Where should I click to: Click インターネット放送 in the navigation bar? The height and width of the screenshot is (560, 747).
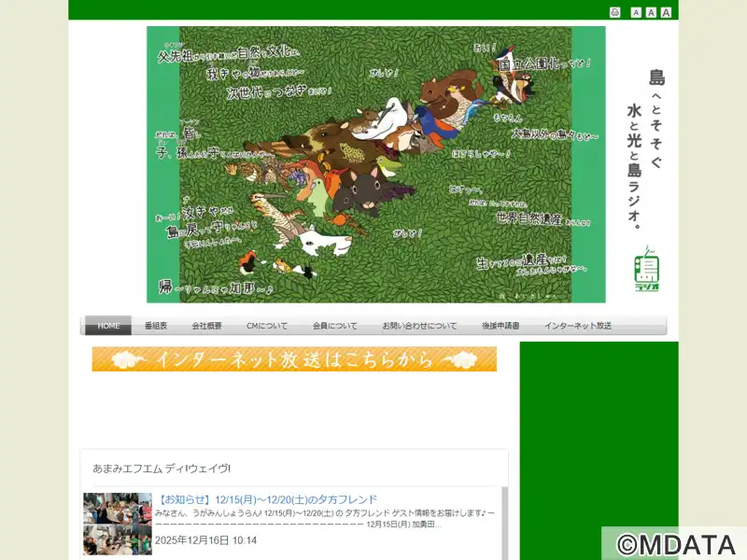pyautogui.click(x=577, y=326)
